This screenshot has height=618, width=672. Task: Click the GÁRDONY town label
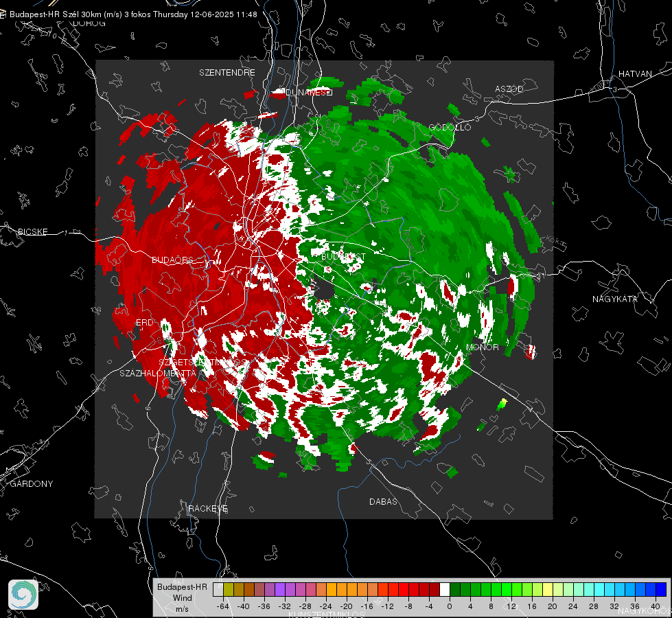click(x=32, y=484)
